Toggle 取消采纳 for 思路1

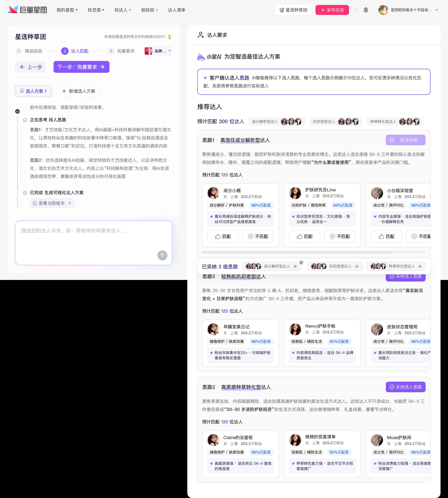405,140
